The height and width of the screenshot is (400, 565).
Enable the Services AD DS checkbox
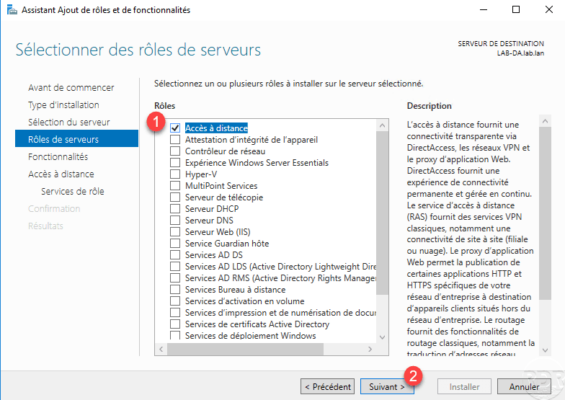(175, 255)
